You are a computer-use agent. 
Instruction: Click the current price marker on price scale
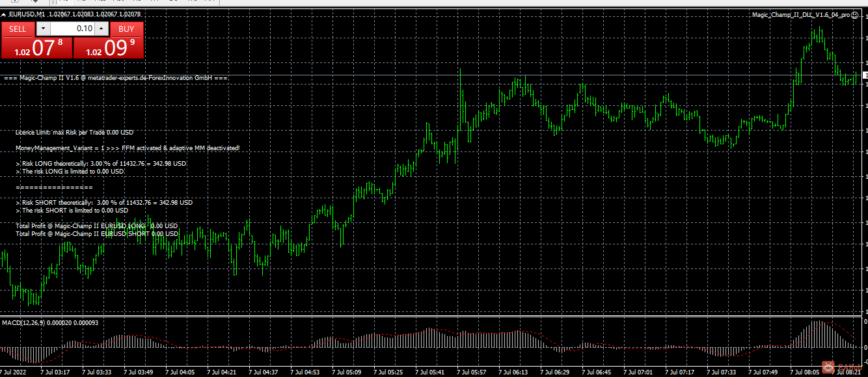(x=865, y=76)
